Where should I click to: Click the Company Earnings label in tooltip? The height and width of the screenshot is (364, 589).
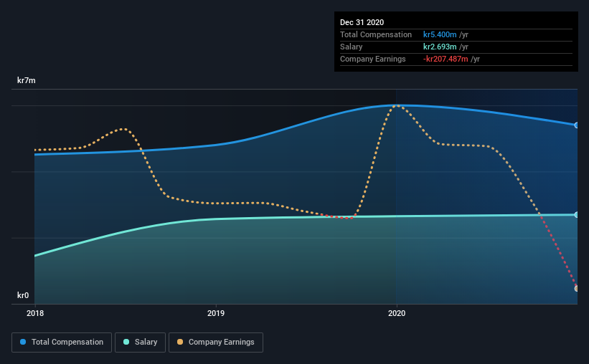click(x=372, y=59)
